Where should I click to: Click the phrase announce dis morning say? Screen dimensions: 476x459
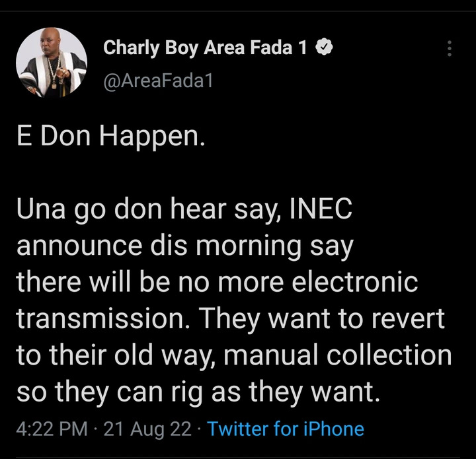pyautogui.click(x=185, y=246)
